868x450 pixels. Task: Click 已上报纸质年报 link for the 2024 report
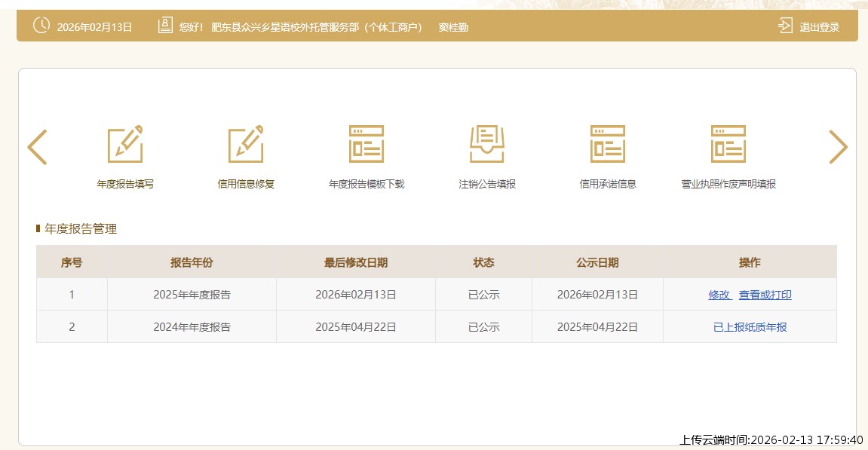750,327
